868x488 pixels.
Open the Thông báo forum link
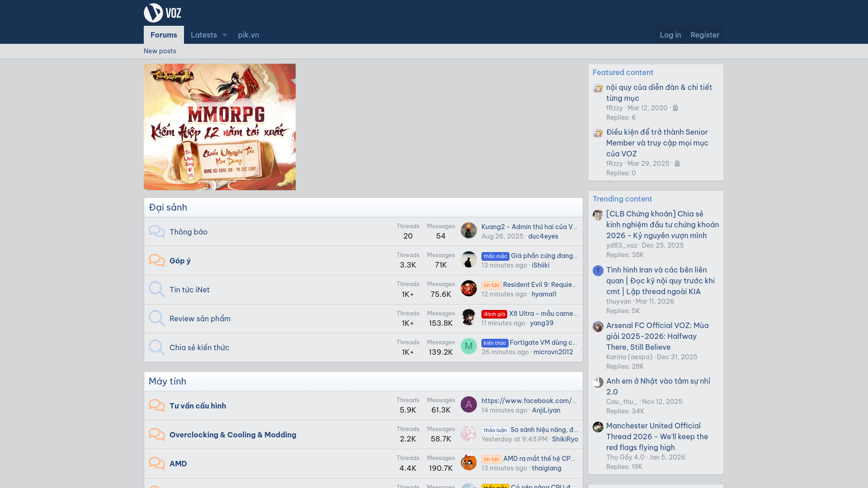click(189, 232)
